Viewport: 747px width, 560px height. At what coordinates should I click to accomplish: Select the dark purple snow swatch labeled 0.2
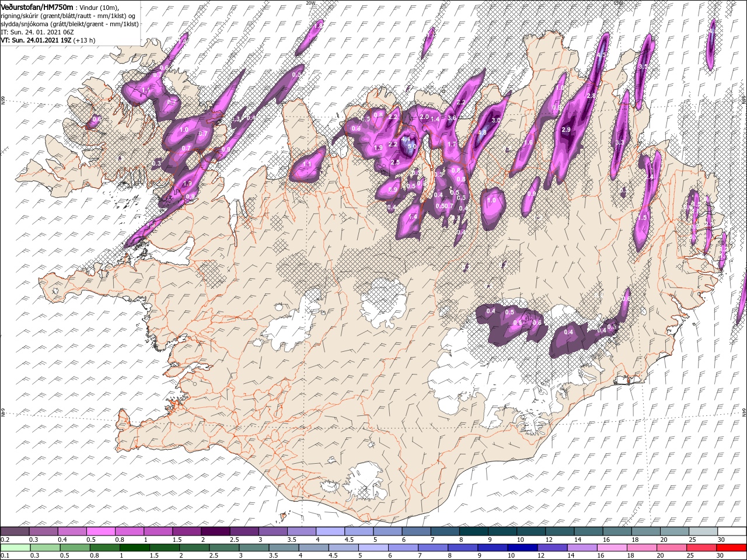pyautogui.click(x=15, y=531)
